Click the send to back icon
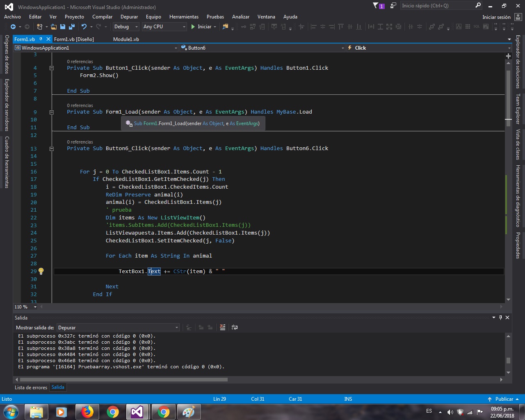Viewport: 525px width, 420px height. 441,27
